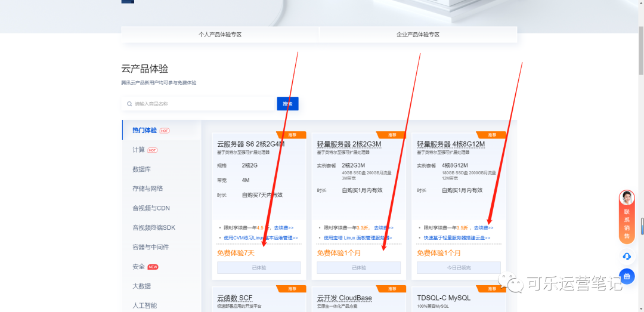
Task: Focus the 请输入商品名称 search field
Action: (198, 104)
